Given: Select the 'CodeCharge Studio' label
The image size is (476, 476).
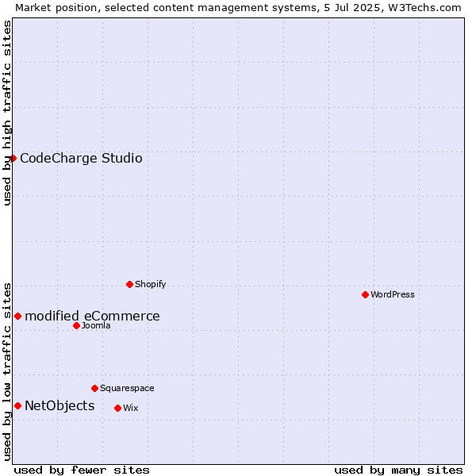Looking at the screenshot, I should [81, 159].
